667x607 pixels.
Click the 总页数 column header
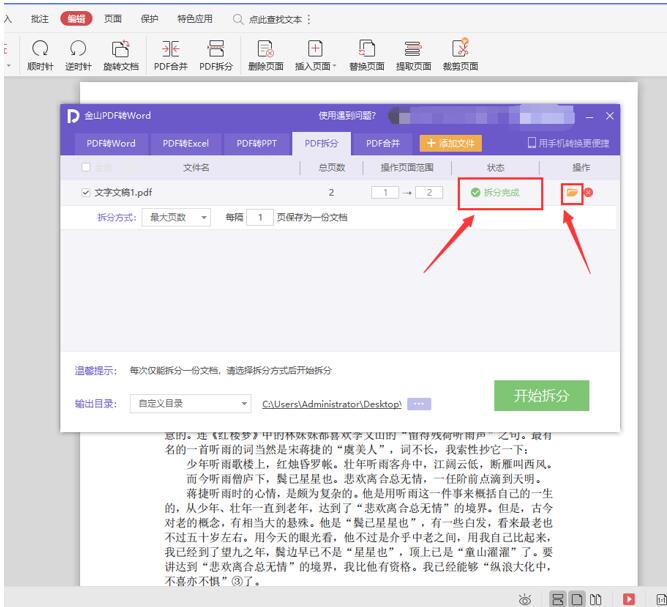[x=331, y=168]
